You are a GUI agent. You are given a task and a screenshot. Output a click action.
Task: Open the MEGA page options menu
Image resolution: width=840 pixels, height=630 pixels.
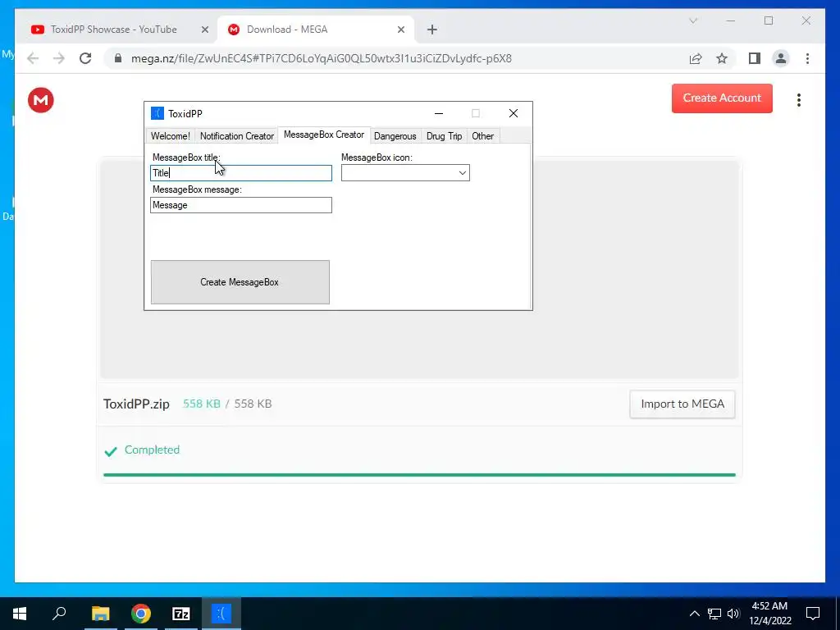coord(798,100)
